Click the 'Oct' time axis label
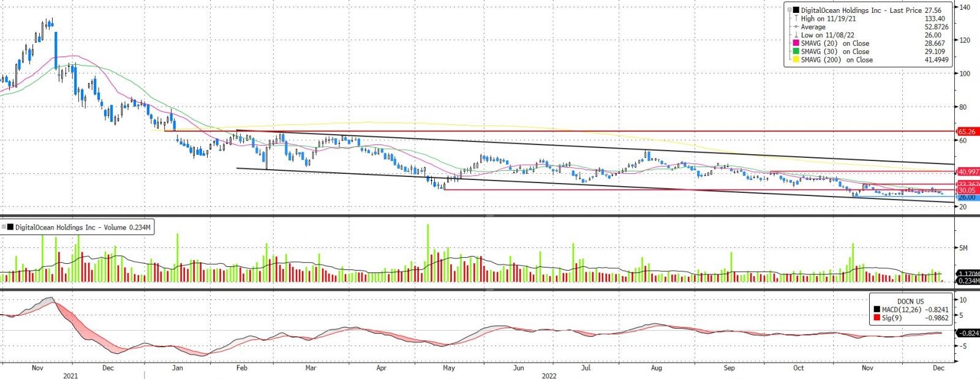980x379 pixels. point(798,368)
